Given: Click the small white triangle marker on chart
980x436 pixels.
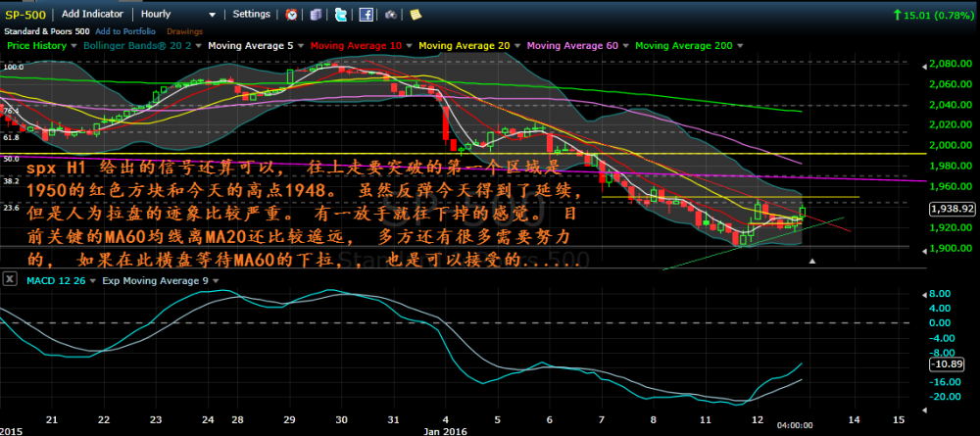Looking at the screenshot, I should coord(811,261).
